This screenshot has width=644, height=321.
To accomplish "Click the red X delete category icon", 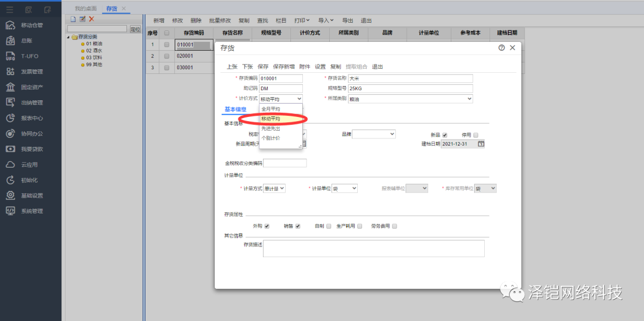I will click(92, 19).
